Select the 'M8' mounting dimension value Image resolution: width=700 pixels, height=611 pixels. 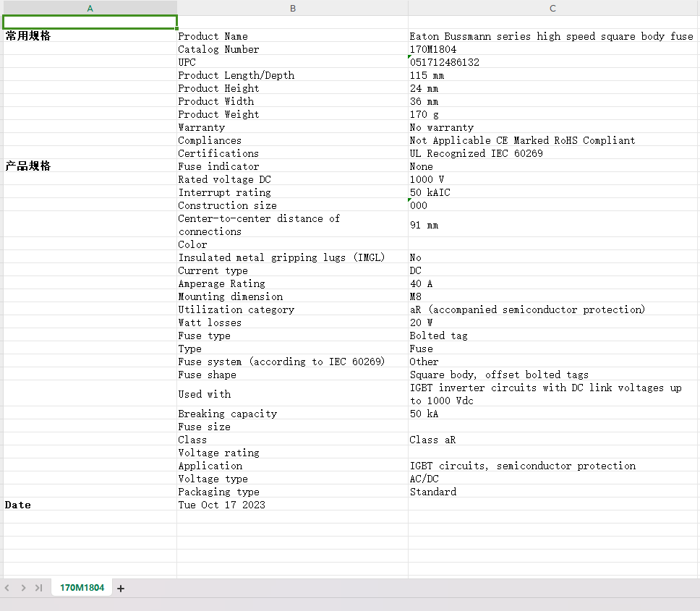coord(552,296)
